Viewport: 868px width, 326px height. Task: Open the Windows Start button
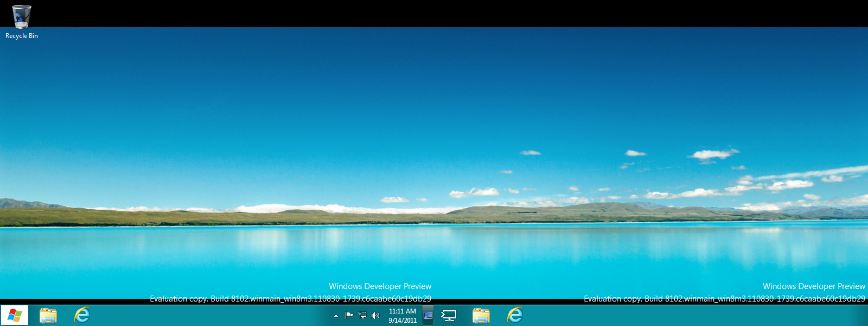click(x=15, y=315)
